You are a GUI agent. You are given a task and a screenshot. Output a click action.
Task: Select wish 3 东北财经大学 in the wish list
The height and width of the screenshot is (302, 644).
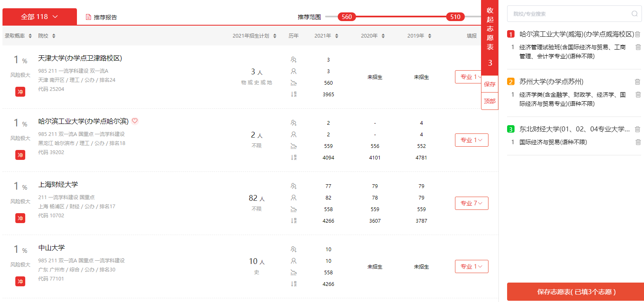[575, 129]
